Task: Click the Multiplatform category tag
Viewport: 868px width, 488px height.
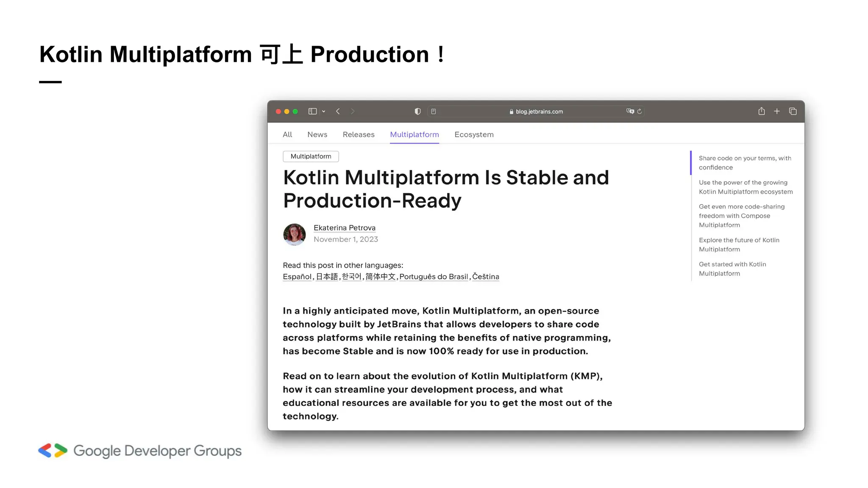Action: tap(311, 156)
